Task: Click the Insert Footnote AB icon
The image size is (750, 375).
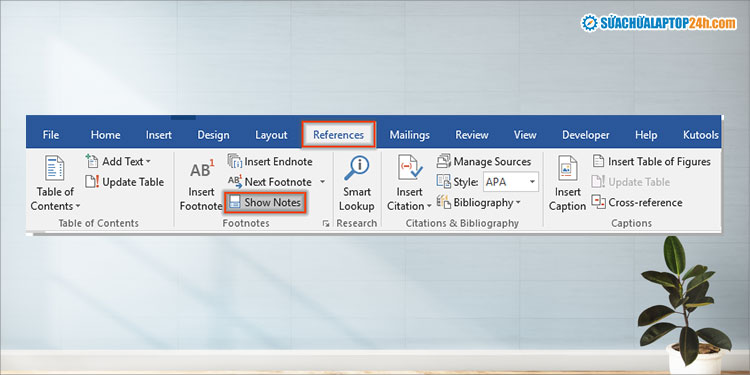Action: [x=201, y=169]
